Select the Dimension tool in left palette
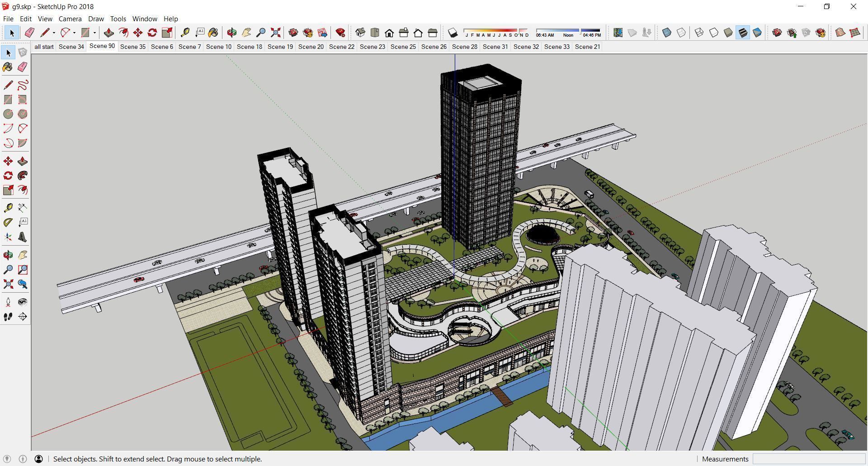 click(23, 208)
